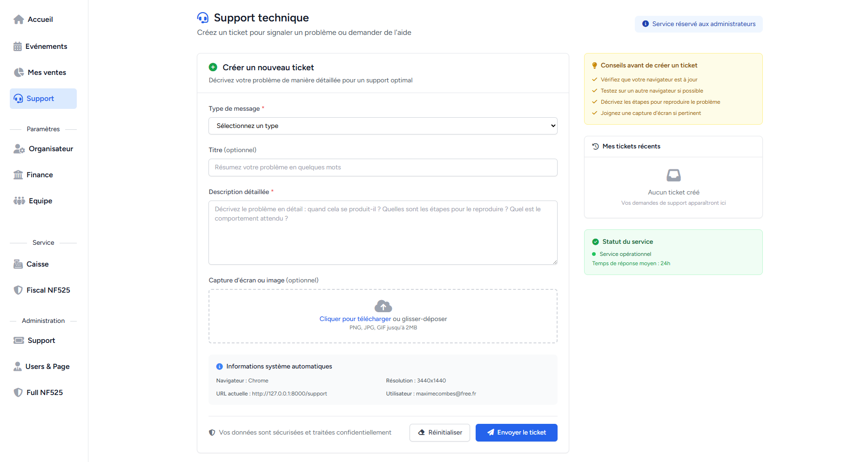Click the inbox icon above Aucun ticket créé
This screenshot has height=462, width=868.
[x=673, y=175]
